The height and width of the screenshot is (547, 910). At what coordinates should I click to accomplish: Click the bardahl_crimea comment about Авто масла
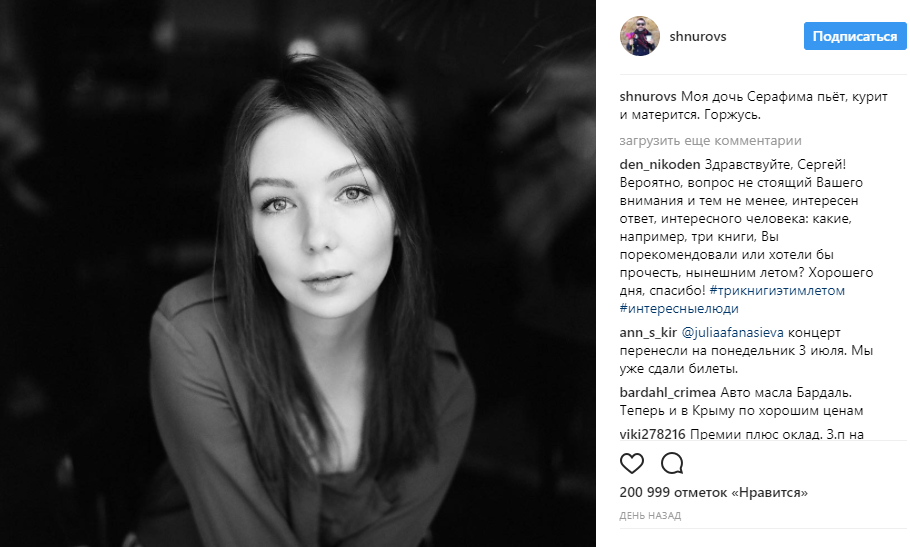click(741, 401)
